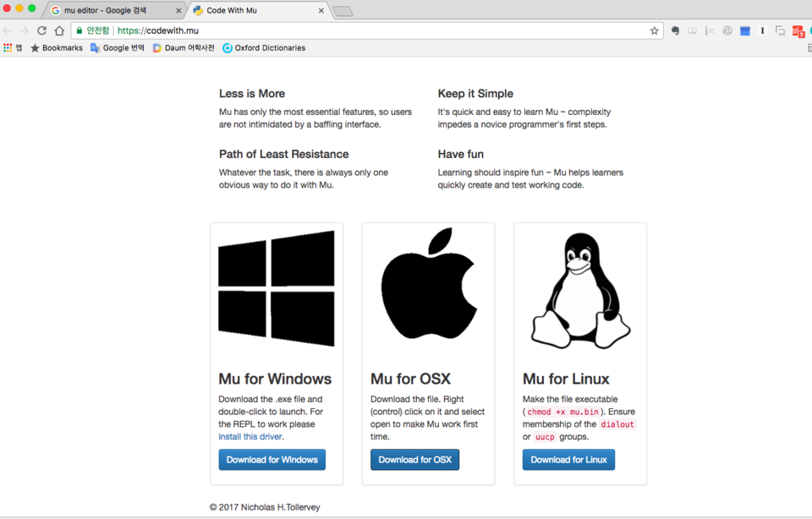Click the green secure padlock icon
The width and height of the screenshot is (812, 519).
(80, 30)
